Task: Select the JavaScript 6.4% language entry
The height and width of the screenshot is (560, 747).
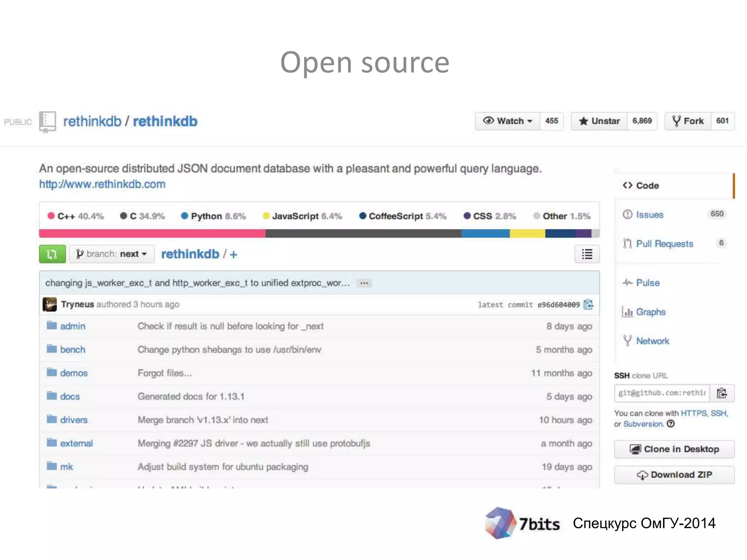Action: pyautogui.click(x=302, y=216)
